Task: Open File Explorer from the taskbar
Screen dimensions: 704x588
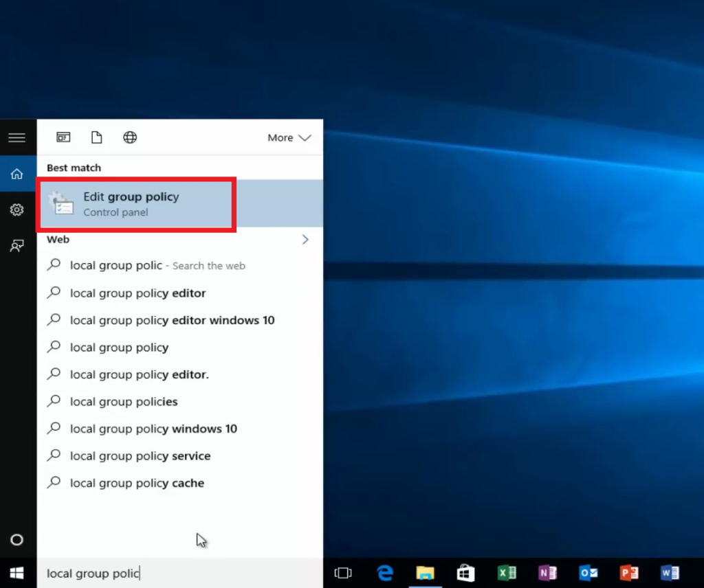Action: pos(425,573)
